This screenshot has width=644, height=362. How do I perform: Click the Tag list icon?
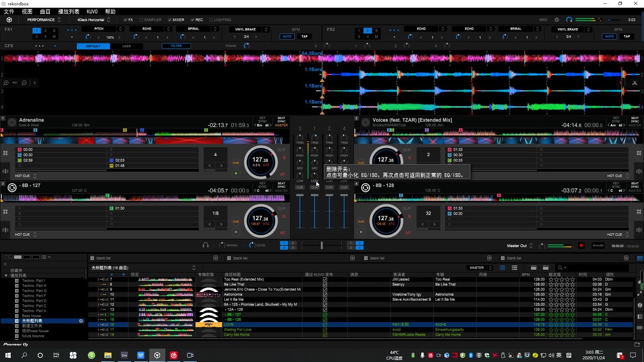pyautogui.click(x=9, y=257)
